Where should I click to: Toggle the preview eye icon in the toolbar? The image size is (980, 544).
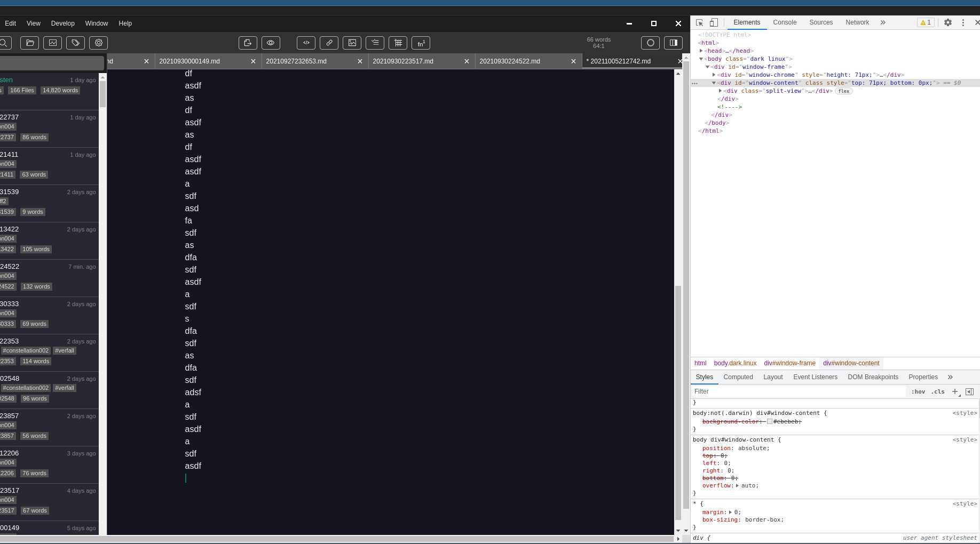pyautogui.click(x=271, y=43)
